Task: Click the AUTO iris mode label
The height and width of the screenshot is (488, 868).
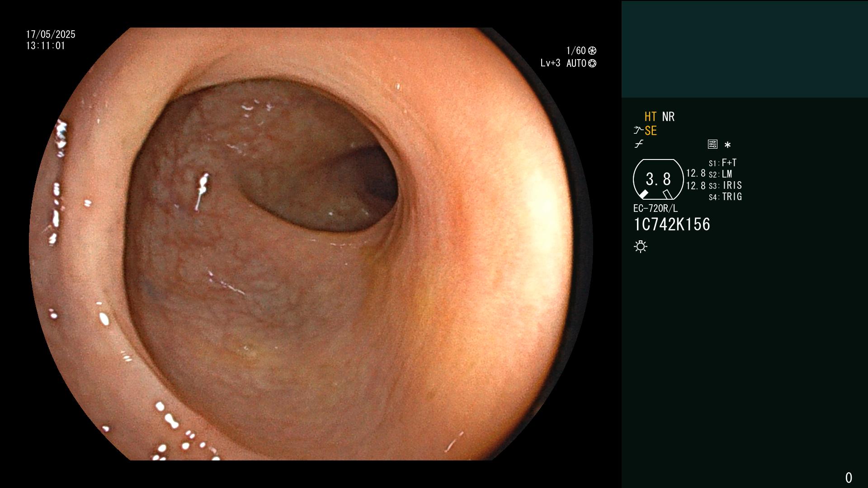Action: point(576,63)
